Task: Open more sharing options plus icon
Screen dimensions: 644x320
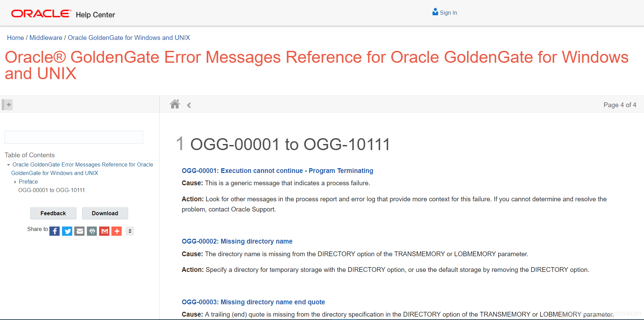Action: pyautogui.click(x=117, y=231)
